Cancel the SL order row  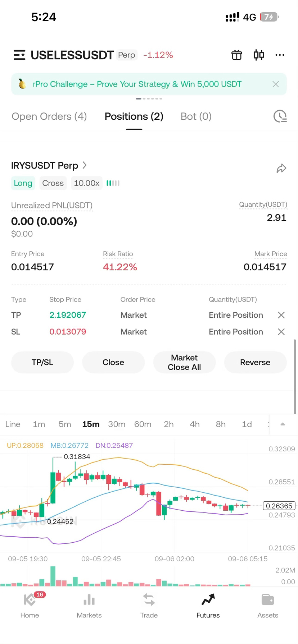(281, 332)
